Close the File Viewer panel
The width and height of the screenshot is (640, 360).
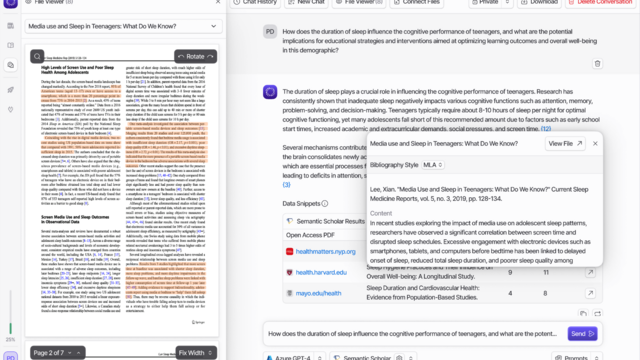click(218, 2)
